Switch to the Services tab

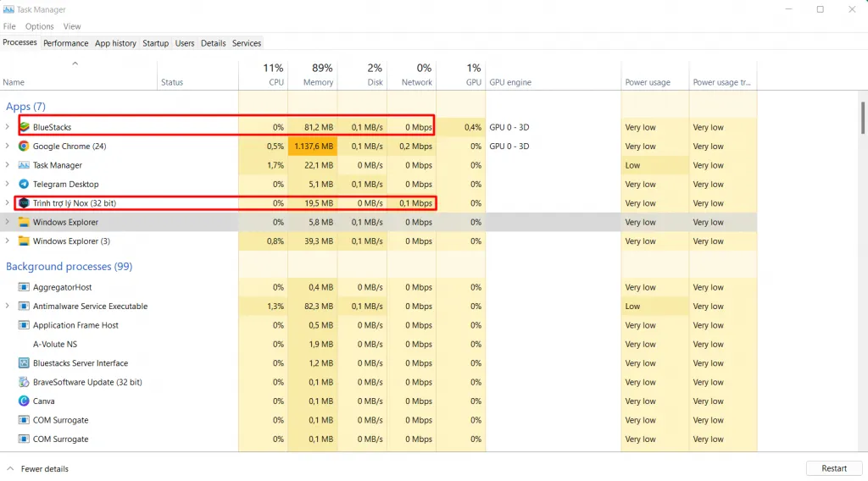[x=247, y=43]
